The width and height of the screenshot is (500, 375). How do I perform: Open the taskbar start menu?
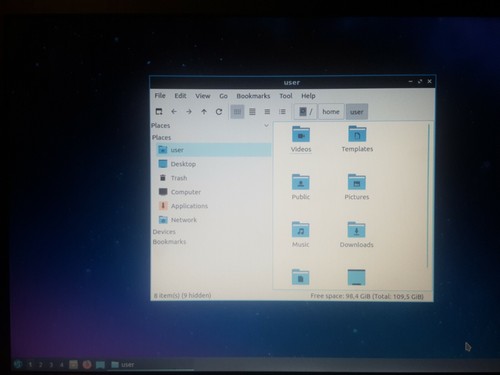coord(18,364)
